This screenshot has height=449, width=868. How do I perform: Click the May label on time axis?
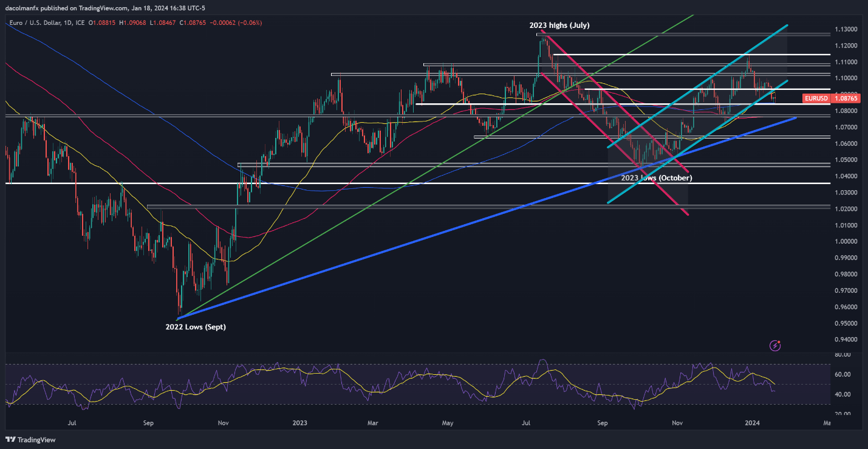click(448, 422)
